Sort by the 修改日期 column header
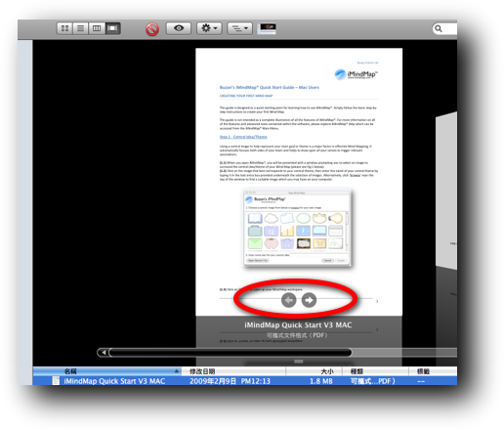 click(x=233, y=371)
